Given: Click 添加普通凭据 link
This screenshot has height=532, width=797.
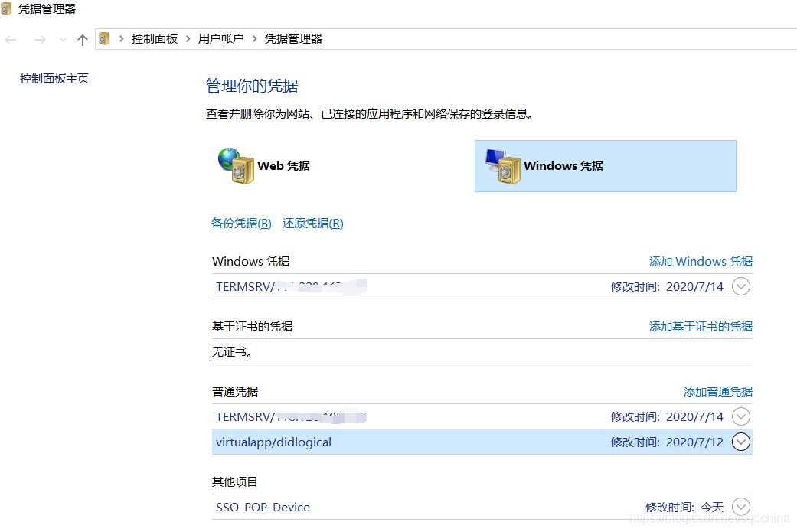Looking at the screenshot, I should click(717, 391).
